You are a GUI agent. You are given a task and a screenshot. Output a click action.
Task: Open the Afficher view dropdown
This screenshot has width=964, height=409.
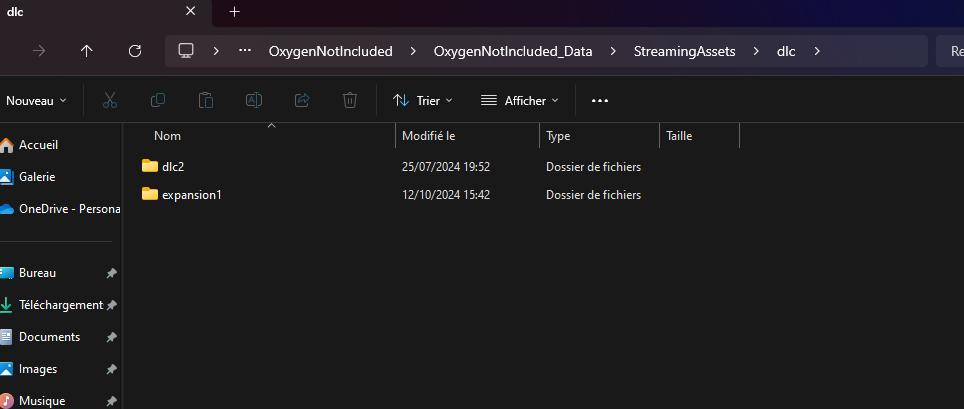pyautogui.click(x=518, y=100)
